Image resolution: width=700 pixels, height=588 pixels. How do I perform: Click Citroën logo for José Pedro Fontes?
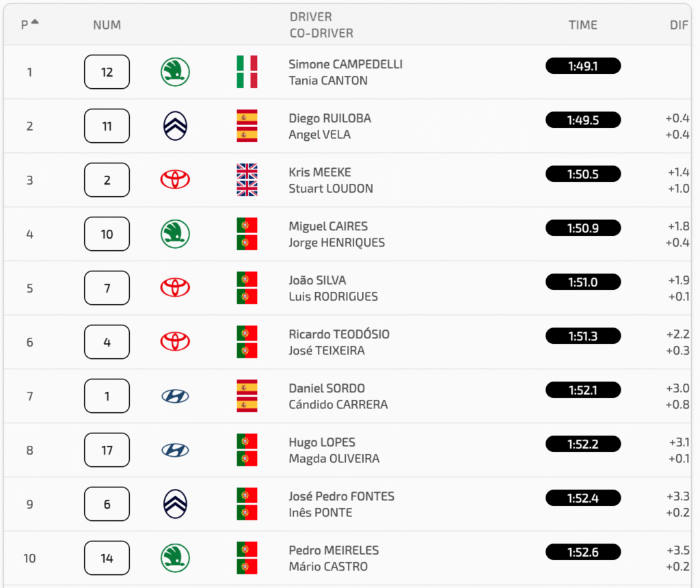click(x=175, y=504)
